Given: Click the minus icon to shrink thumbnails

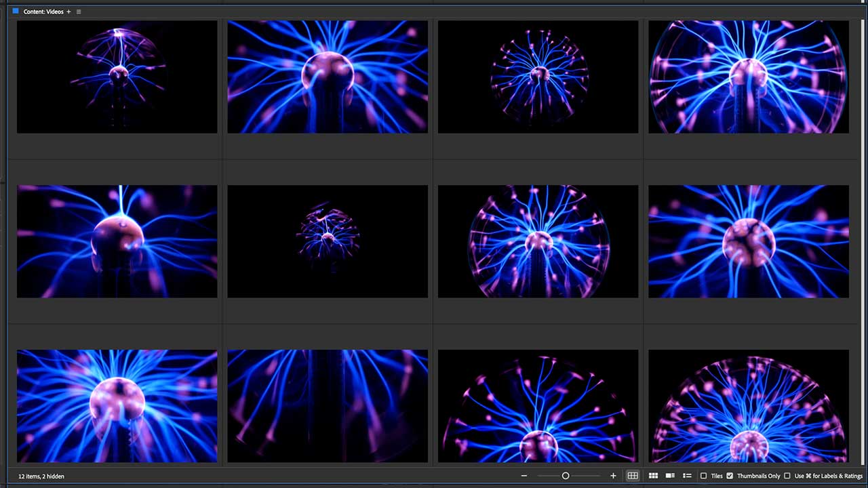Looking at the screenshot, I should (x=524, y=476).
